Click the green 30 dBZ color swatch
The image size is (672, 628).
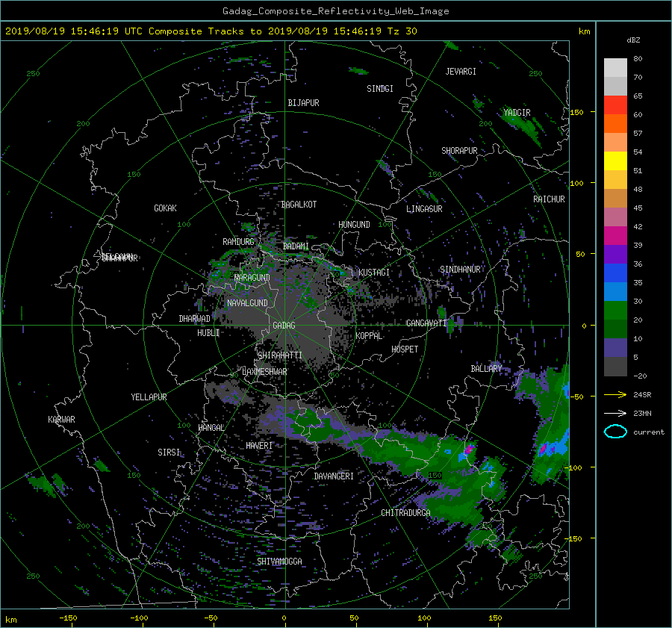coord(615,310)
